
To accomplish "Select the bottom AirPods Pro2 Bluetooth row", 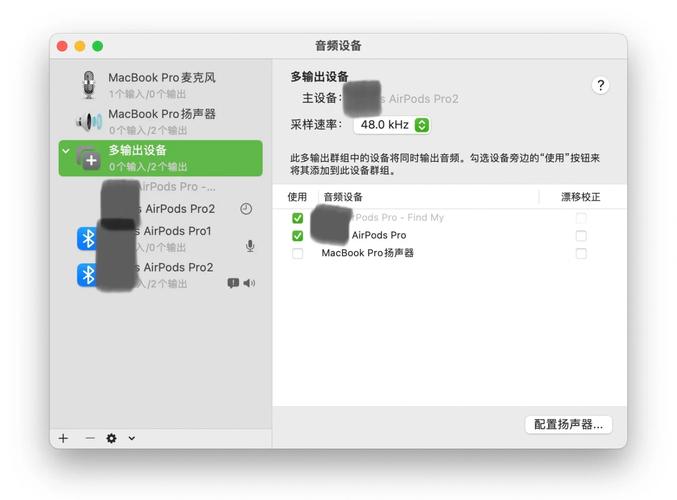I will [160, 275].
